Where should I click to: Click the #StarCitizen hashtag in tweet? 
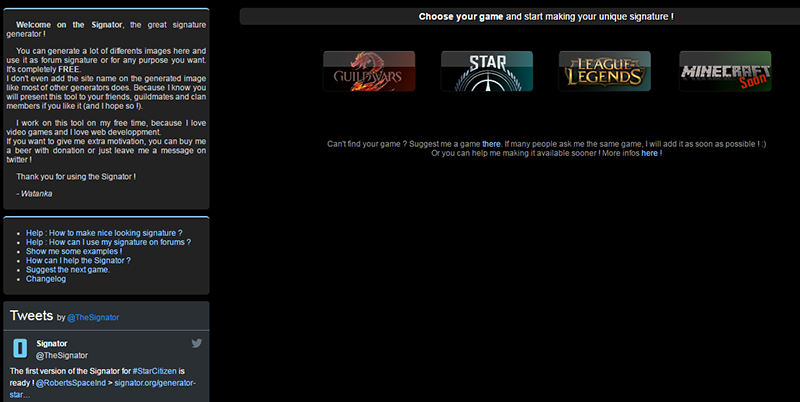click(x=155, y=371)
